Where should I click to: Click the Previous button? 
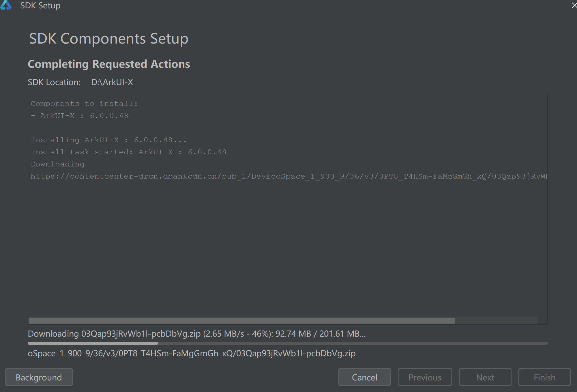425,377
